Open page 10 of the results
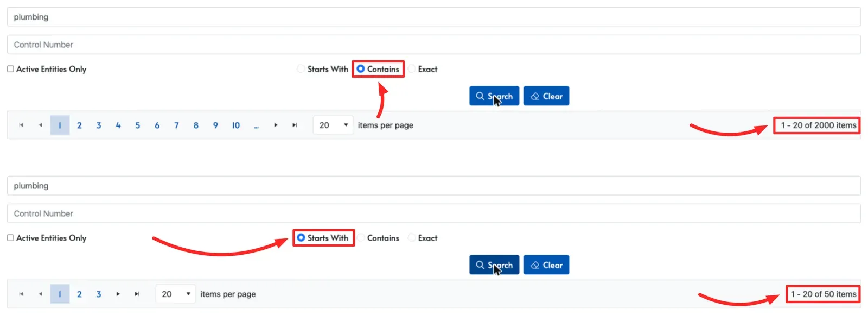Image resolution: width=868 pixels, height=315 pixels. click(236, 125)
